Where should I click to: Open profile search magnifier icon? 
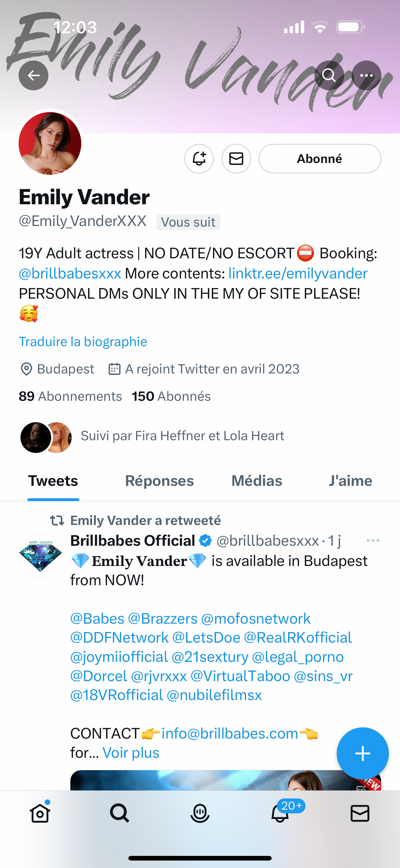tap(329, 75)
